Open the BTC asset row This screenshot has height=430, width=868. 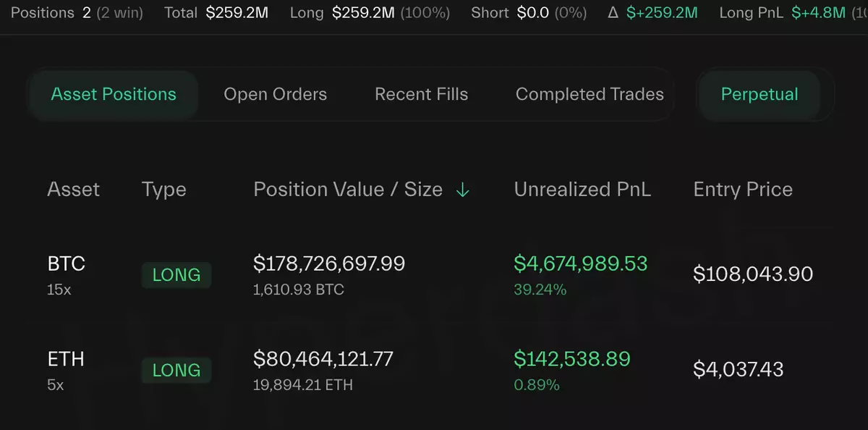pyautogui.click(x=66, y=264)
